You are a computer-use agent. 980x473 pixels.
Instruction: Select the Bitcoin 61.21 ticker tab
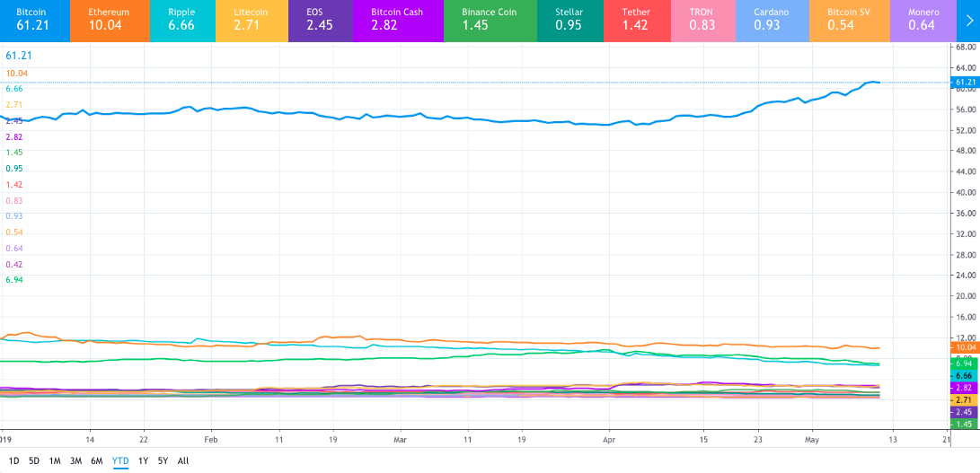point(34,21)
